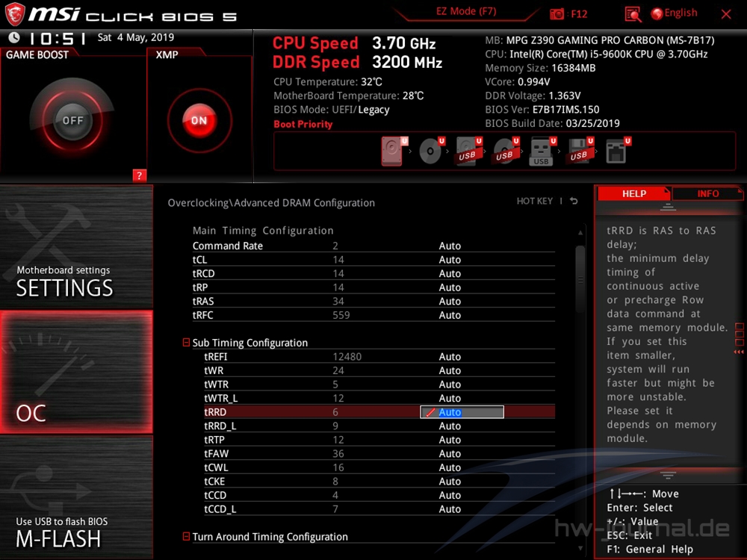Open the red question mark help icon
The height and width of the screenshot is (560, 747).
[139, 175]
